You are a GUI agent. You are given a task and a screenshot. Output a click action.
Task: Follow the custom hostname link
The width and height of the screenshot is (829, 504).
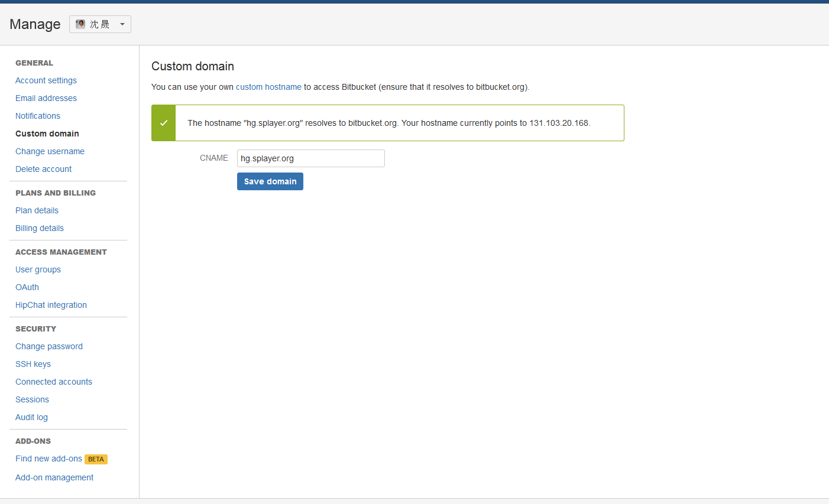[268, 87]
